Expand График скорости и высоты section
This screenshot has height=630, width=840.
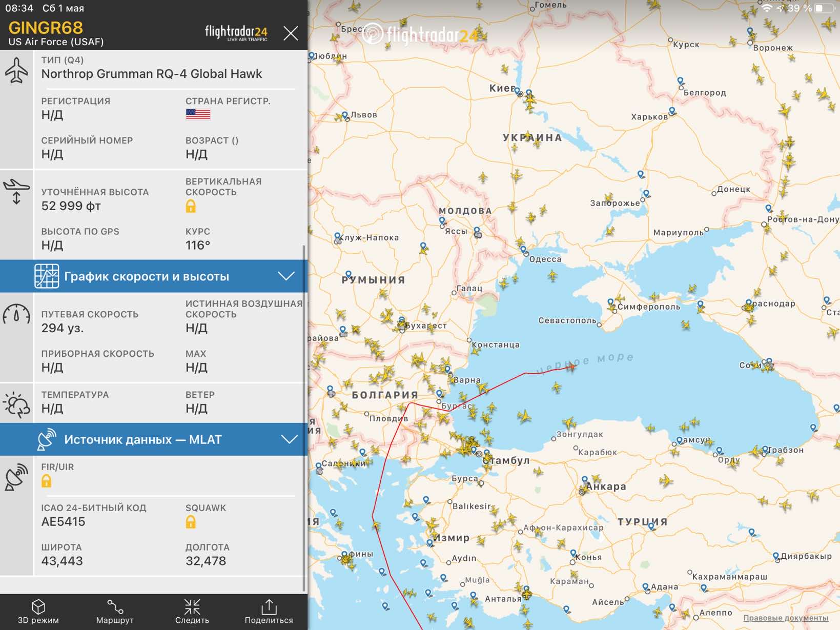(154, 276)
